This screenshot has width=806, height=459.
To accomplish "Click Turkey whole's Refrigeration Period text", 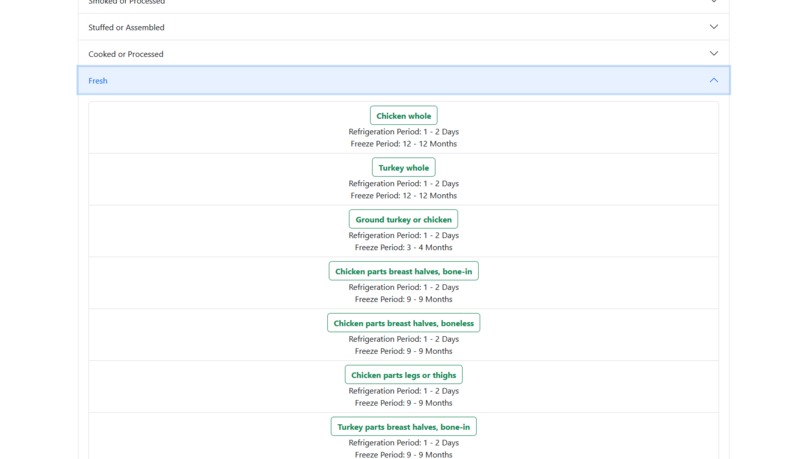I will 404,183.
